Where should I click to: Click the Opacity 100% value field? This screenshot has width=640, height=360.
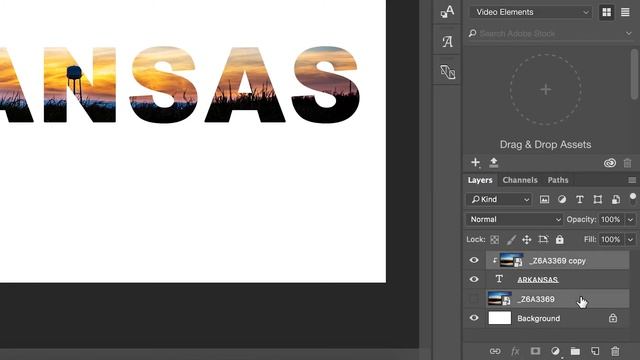(x=611, y=220)
